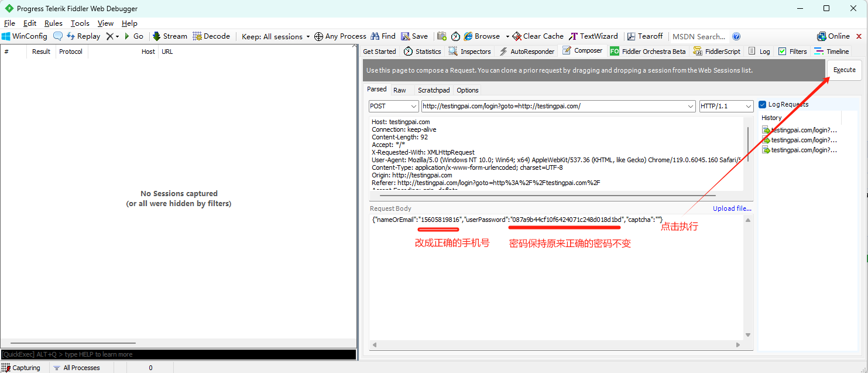
Task: Switch to the Log tab
Action: [759, 52]
